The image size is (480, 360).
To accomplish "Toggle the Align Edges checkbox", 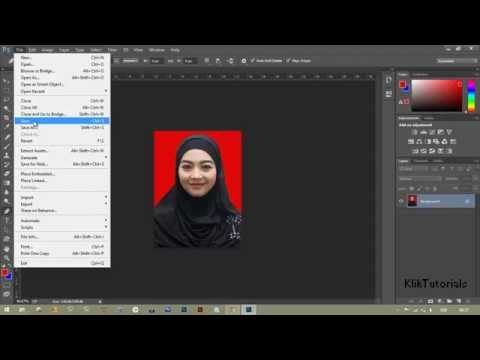I will (x=288, y=61).
